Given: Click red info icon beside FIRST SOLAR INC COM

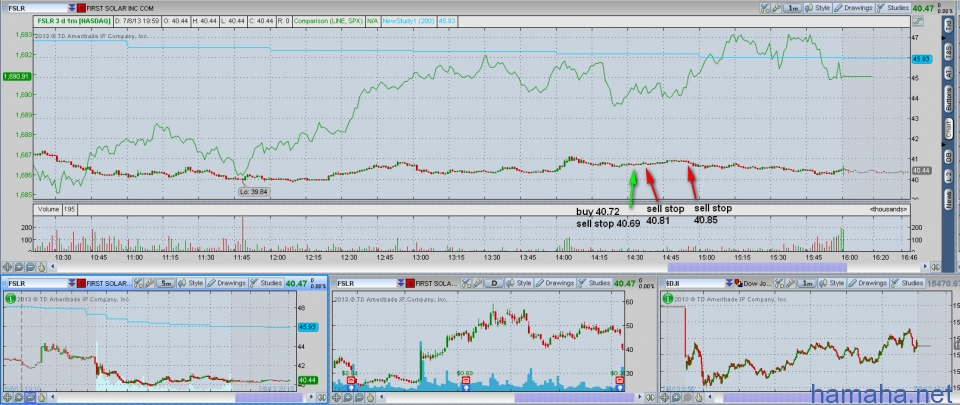Looking at the screenshot, I should tap(81, 9).
